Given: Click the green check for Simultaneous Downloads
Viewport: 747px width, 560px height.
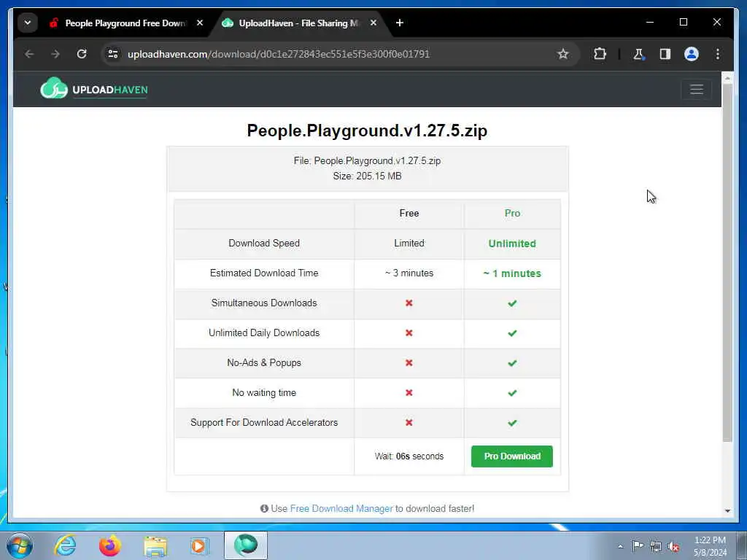Looking at the screenshot, I should 512,303.
